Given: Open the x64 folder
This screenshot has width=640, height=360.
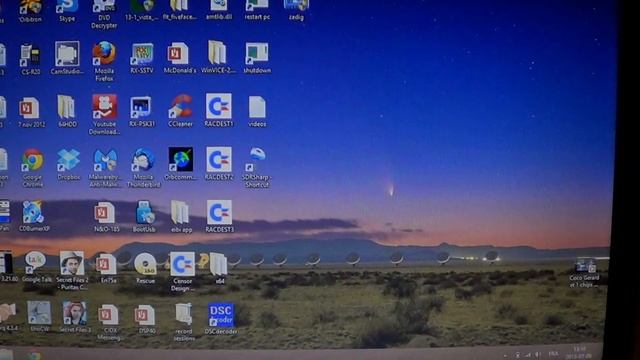Looking at the screenshot, I should pyautogui.click(x=219, y=268).
